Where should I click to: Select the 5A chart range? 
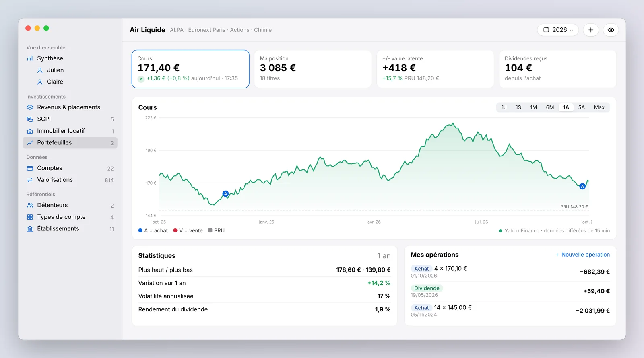point(582,107)
